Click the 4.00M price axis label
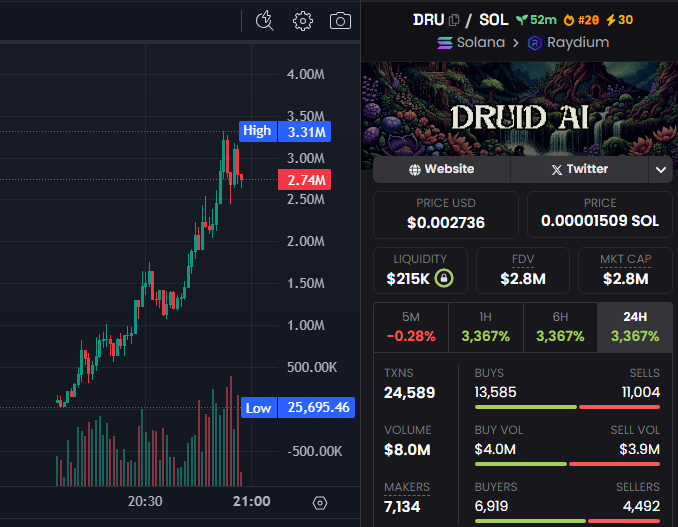Screen dimensions: 678x527 click(306, 74)
